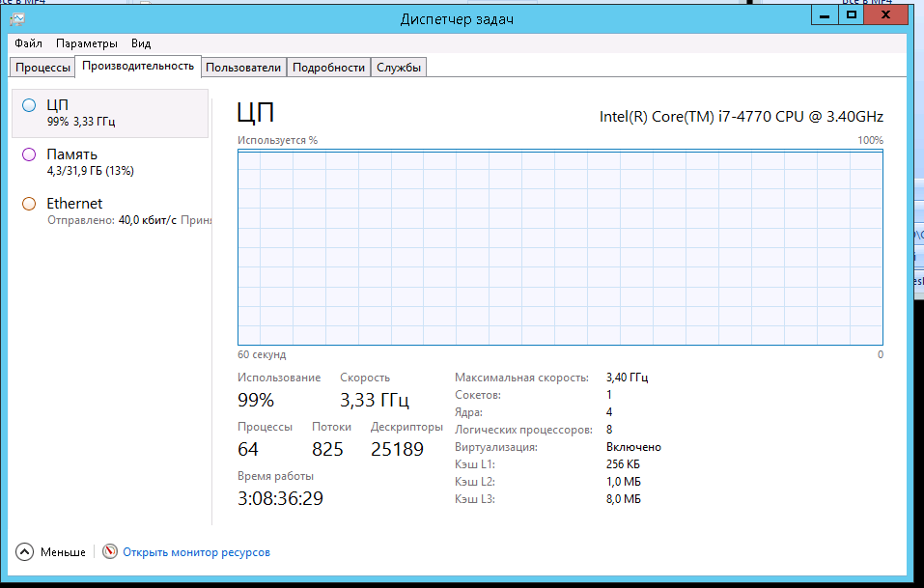Viewport: 924px width, 588px height.
Task: Click the processes count 64
Action: 248,449
